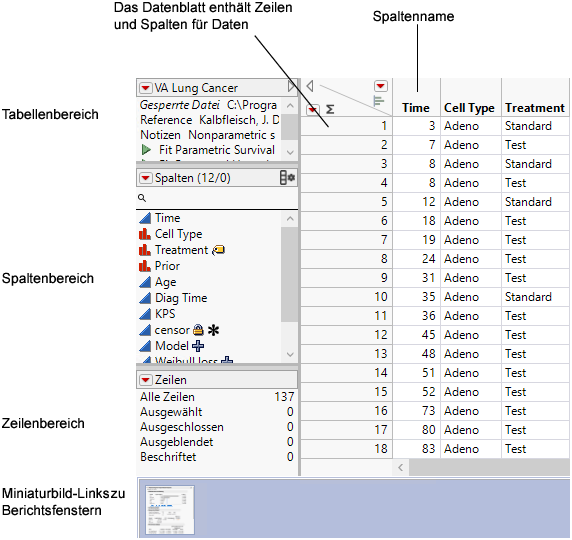Viewport: 572px width, 540px height.
Task: Click the triangle at the right of the VA Lung Cancer header
Action: [x=291, y=87]
